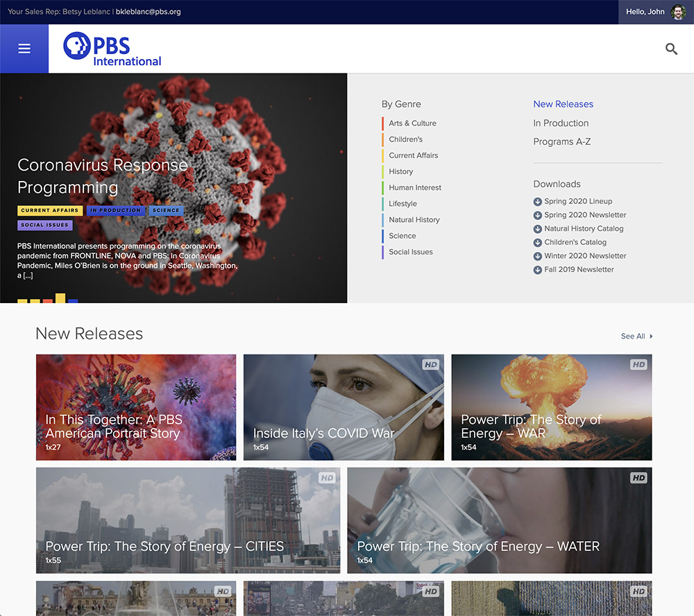Click download icon beside Fall 2019 Newsletter

(x=537, y=270)
